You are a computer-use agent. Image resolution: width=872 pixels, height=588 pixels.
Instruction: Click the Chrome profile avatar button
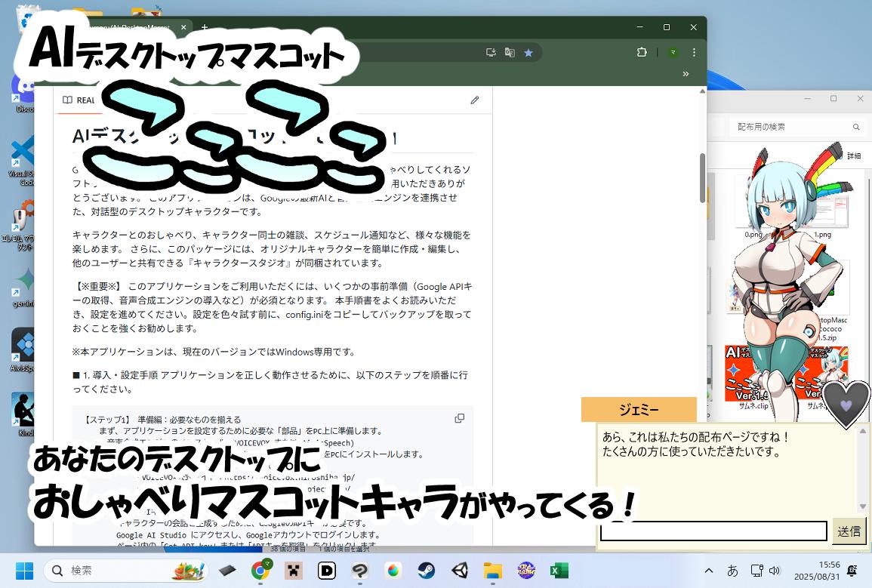click(673, 52)
